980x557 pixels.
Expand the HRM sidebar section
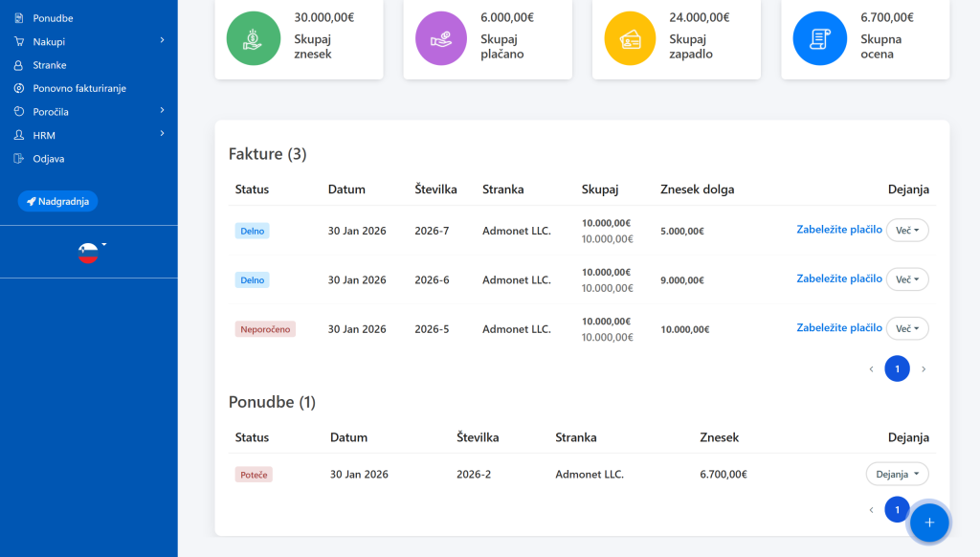click(162, 135)
